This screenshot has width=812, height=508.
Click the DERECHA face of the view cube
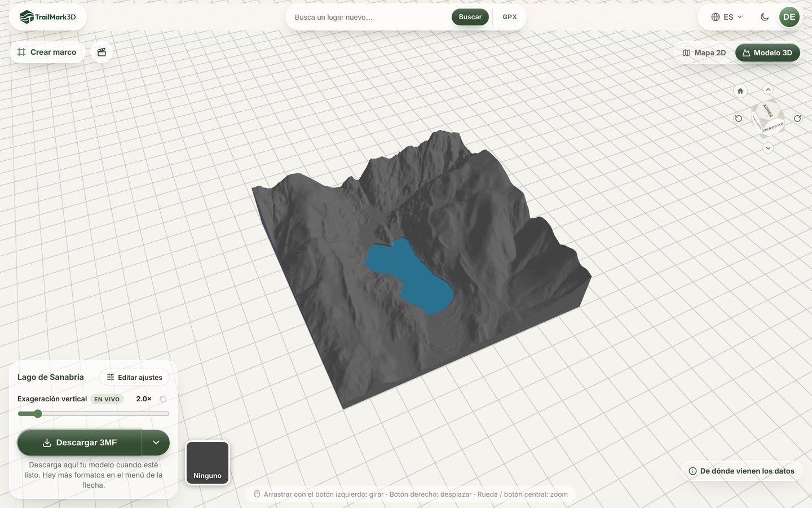pyautogui.click(x=773, y=127)
